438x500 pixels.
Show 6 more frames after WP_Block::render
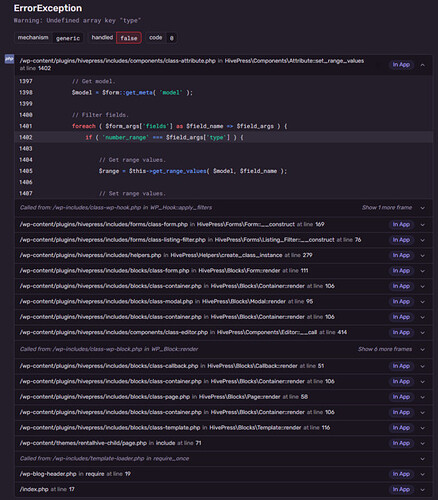(x=385, y=349)
